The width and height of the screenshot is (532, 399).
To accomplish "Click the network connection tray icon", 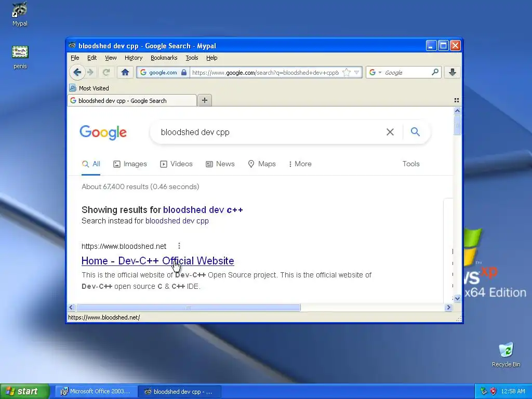I will [484, 391].
